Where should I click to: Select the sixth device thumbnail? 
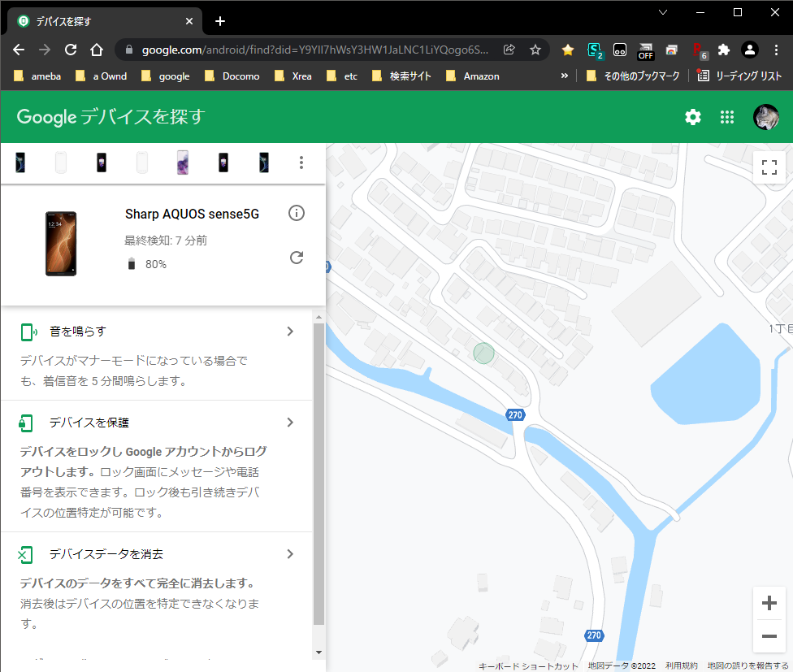[223, 163]
